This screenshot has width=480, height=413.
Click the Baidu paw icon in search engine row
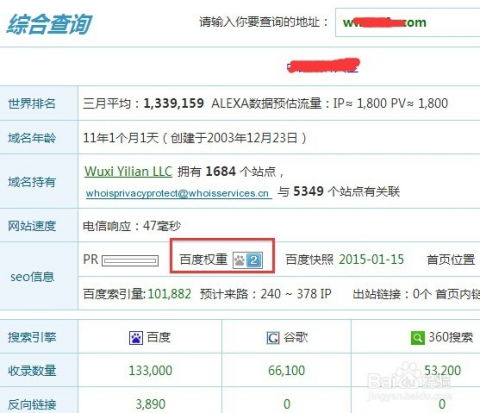(136, 338)
